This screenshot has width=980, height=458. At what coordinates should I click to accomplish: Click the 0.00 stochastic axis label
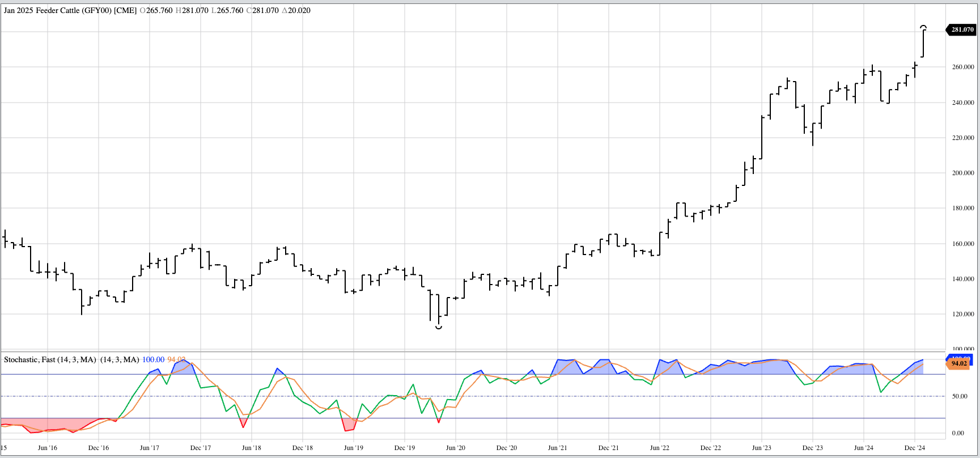pyautogui.click(x=958, y=433)
